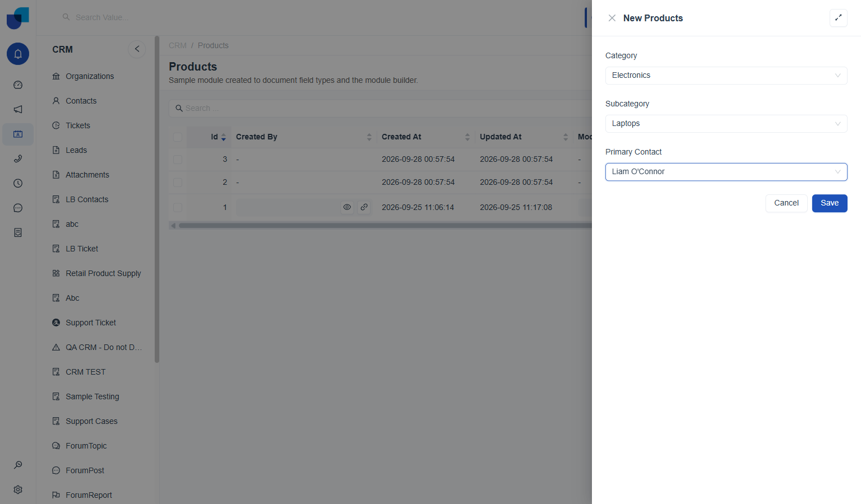Image resolution: width=861 pixels, height=504 pixels.
Task: Click the settings gear icon
Action: [18, 489]
